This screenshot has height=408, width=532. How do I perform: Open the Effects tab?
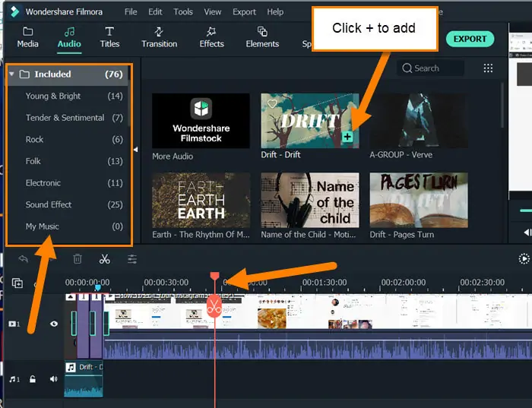[x=212, y=38]
